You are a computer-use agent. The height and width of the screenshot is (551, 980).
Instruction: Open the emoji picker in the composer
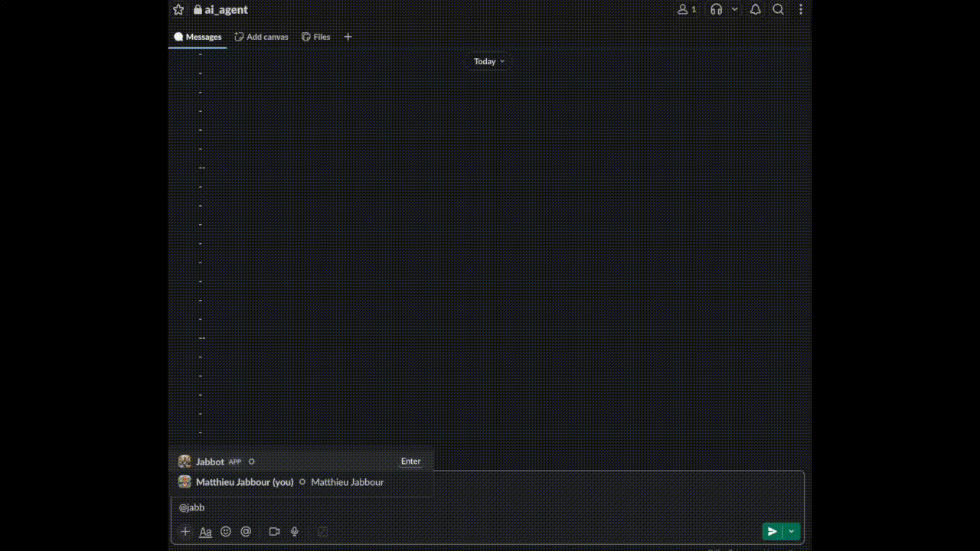click(226, 531)
